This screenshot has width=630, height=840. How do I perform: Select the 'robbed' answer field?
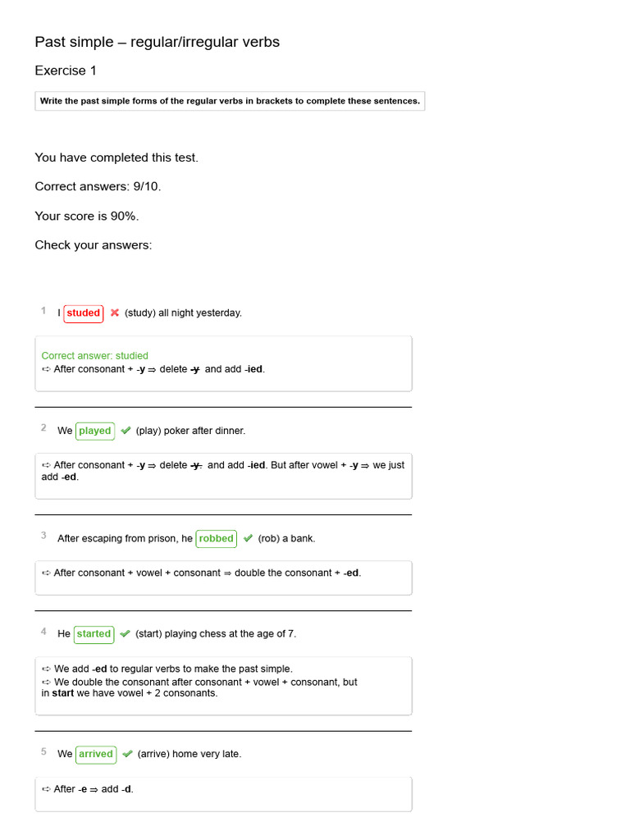pyautogui.click(x=217, y=539)
